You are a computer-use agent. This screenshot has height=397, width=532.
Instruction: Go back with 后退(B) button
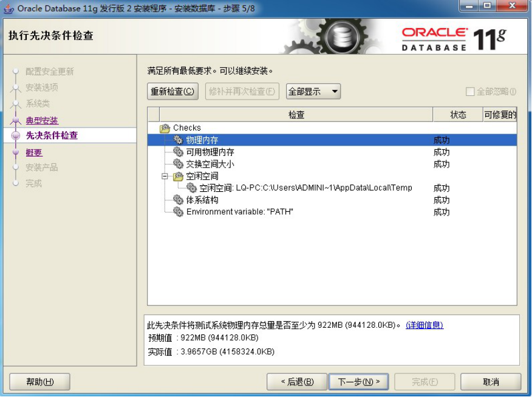click(x=297, y=382)
